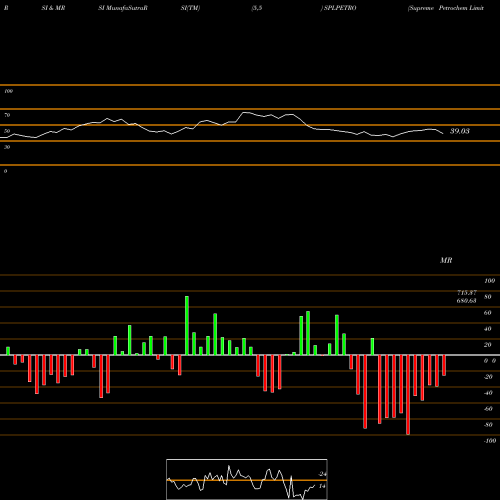This screenshot has height=500, width=500.
Task: Click the RSI axis label 30
Action: click(7, 147)
